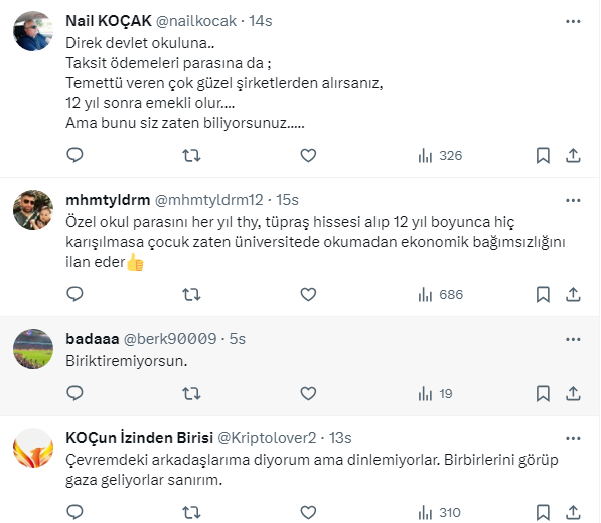Open more options on badaaa's tweet
The width and height of the screenshot is (601, 523).
click(x=570, y=337)
